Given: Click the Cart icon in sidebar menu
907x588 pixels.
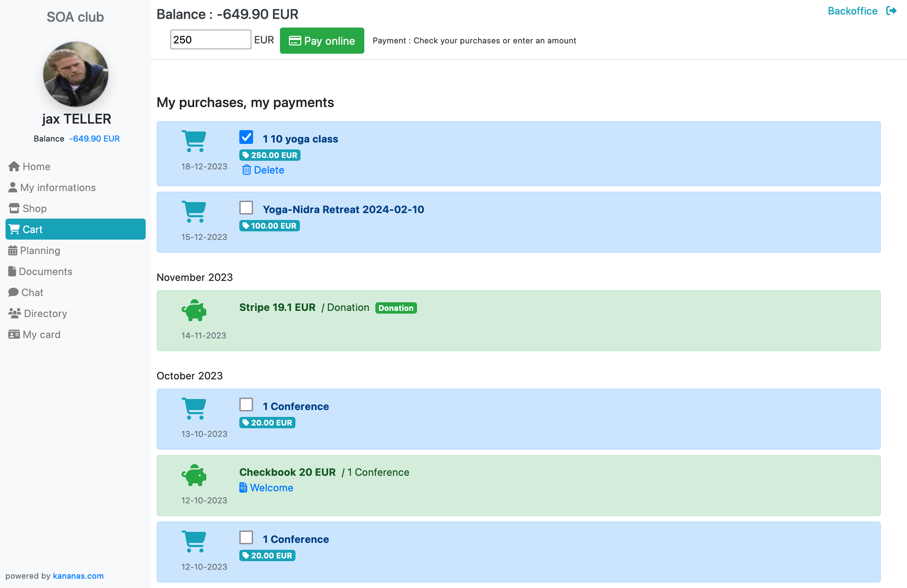Looking at the screenshot, I should [x=14, y=229].
